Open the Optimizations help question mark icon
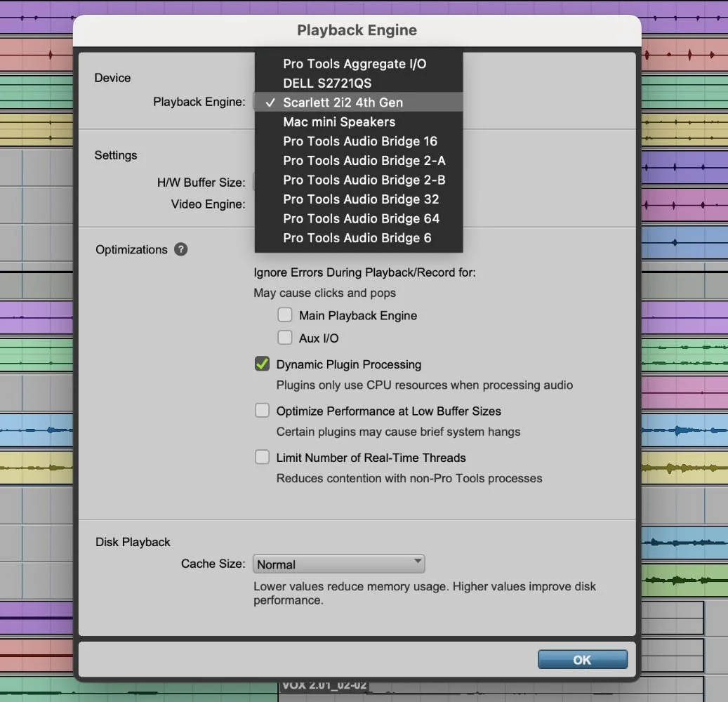 [x=180, y=249]
